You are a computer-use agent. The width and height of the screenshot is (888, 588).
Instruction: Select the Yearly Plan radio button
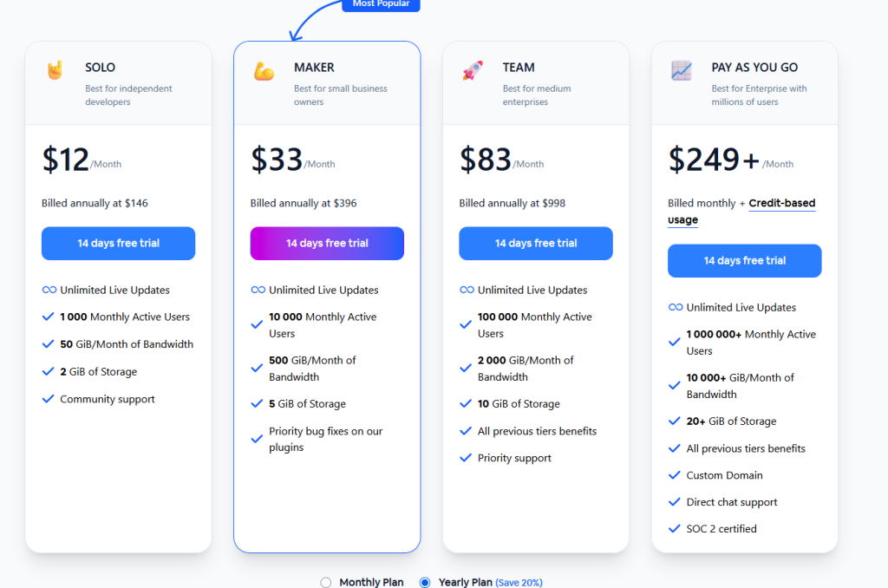[425, 583]
